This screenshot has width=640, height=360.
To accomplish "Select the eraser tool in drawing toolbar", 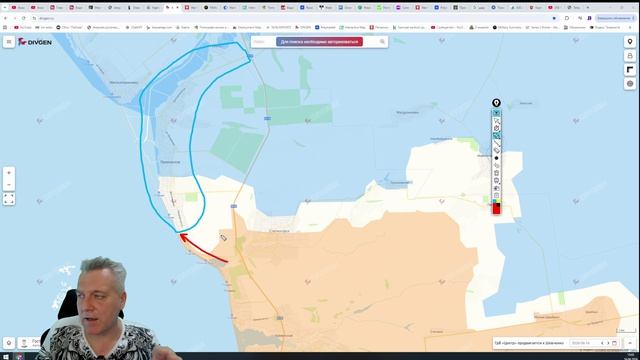I will coord(496,150).
